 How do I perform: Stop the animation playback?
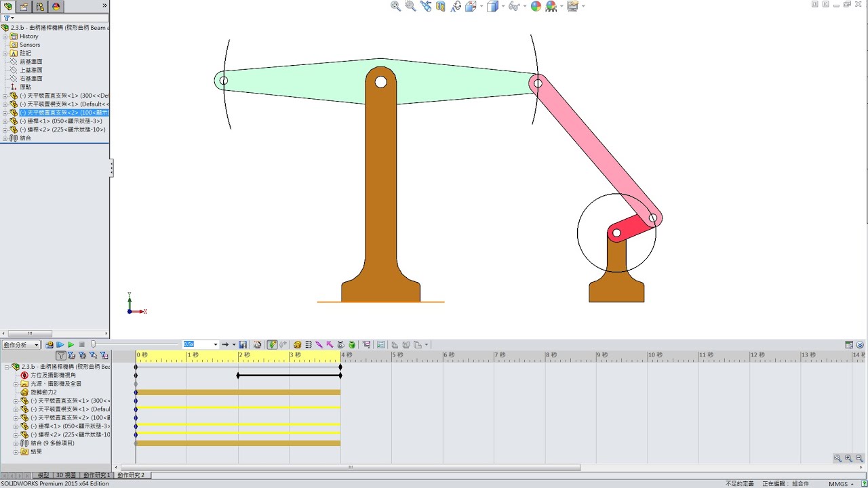[81, 345]
